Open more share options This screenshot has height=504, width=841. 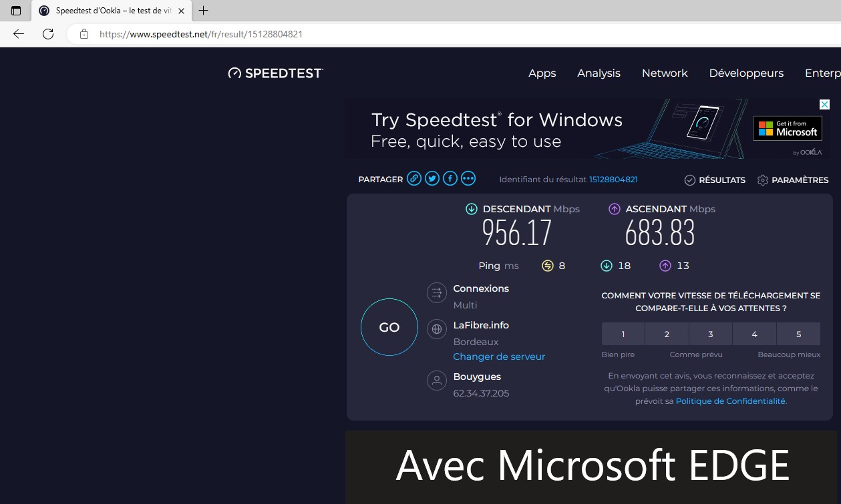pos(468,179)
